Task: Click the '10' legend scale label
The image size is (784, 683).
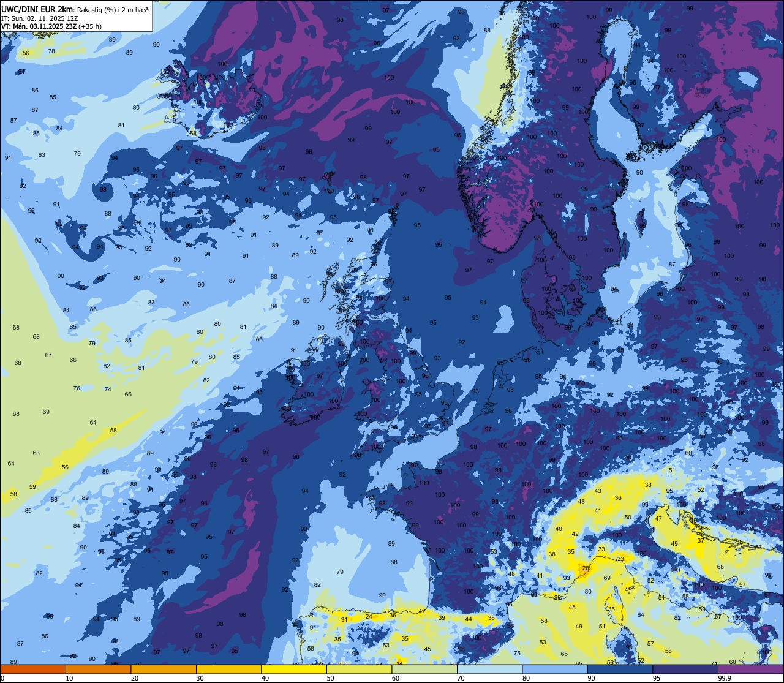Action: tap(69, 678)
